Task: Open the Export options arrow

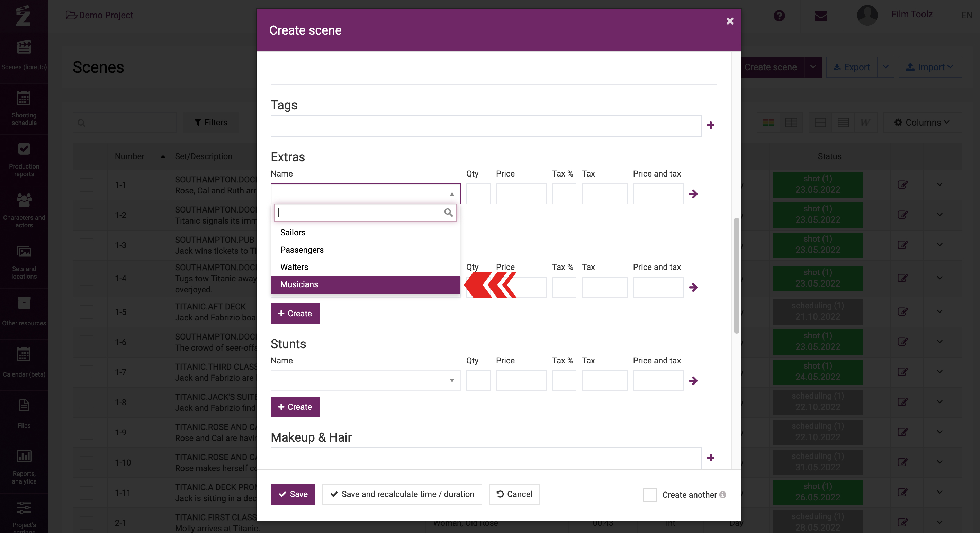Action: (x=885, y=67)
